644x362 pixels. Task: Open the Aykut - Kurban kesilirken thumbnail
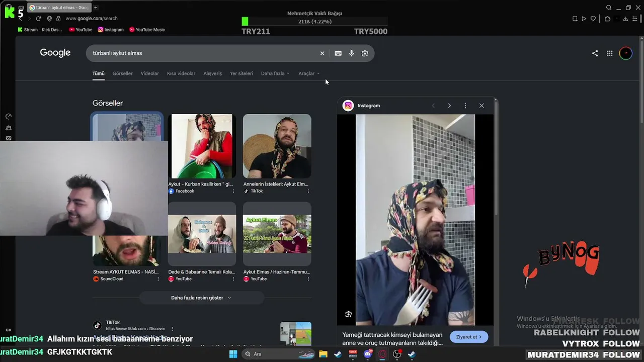point(202,146)
